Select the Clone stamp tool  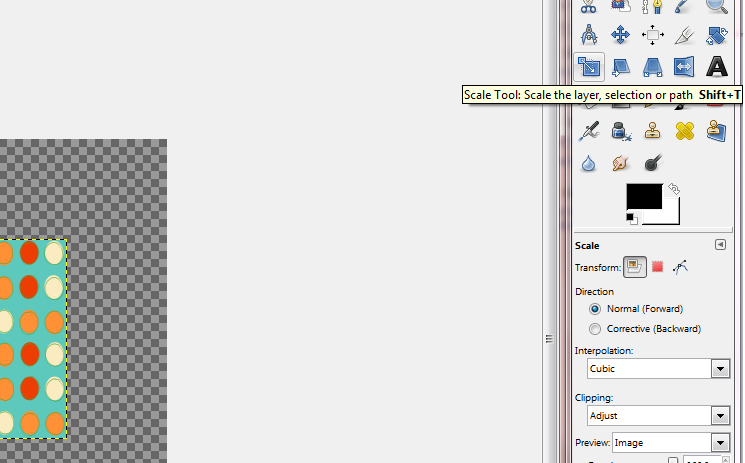(x=652, y=131)
